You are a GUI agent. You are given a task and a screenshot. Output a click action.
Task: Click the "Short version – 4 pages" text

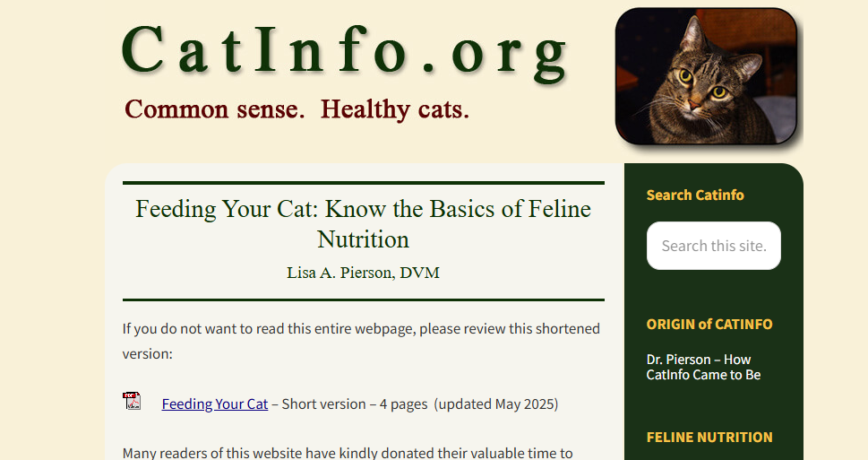point(355,404)
